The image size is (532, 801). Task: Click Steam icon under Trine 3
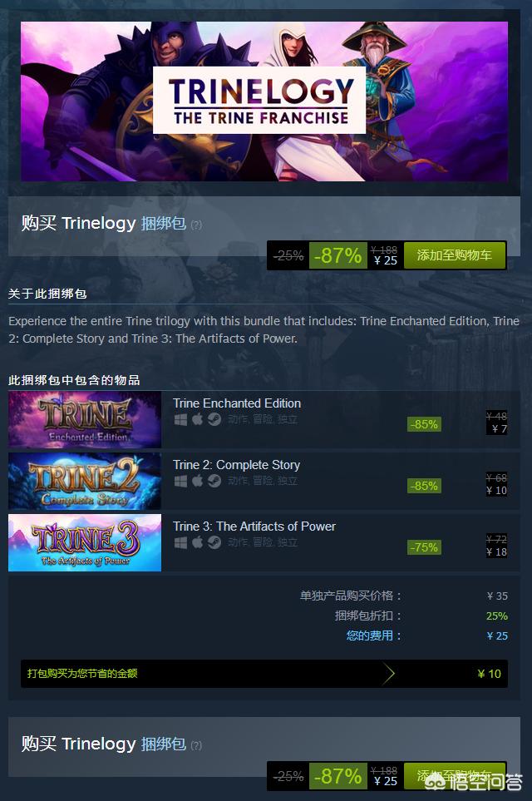click(214, 542)
